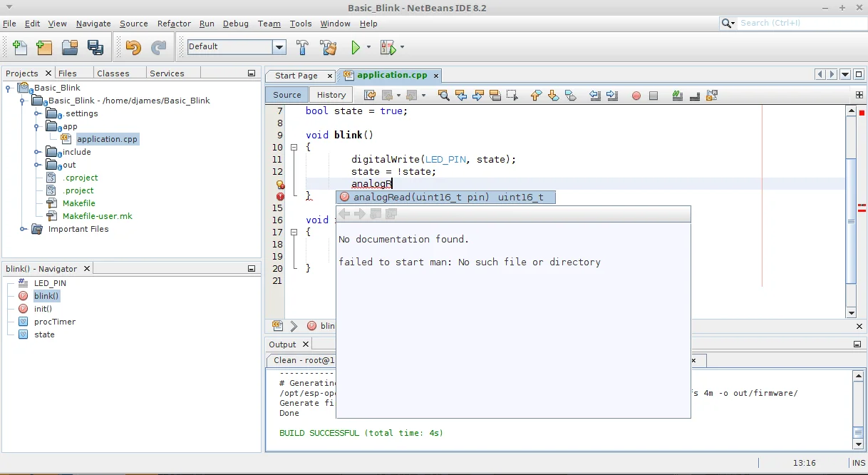Viewport: 868px width, 475px height.
Task: Minimize the Navigator panel
Action: 252,269
